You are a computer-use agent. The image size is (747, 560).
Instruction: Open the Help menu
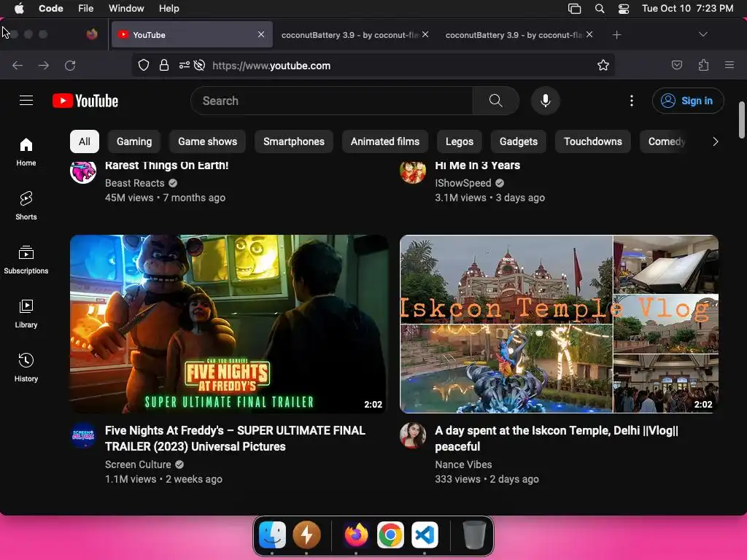click(169, 9)
